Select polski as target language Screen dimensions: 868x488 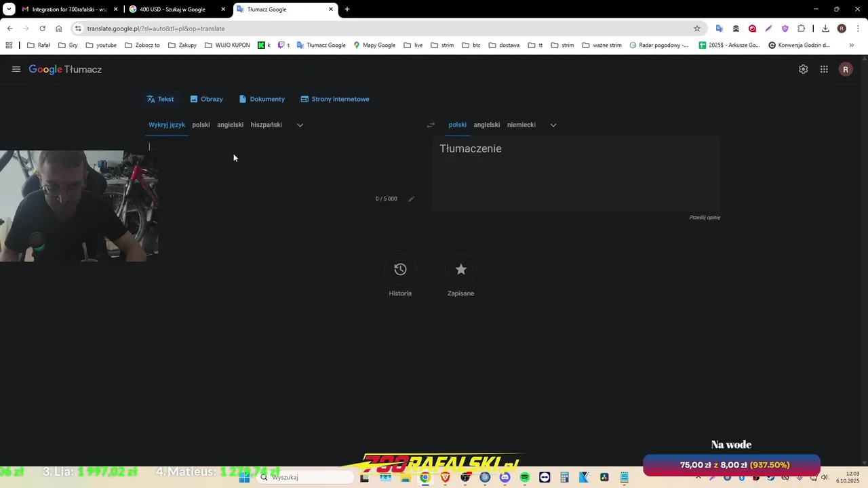pos(458,125)
